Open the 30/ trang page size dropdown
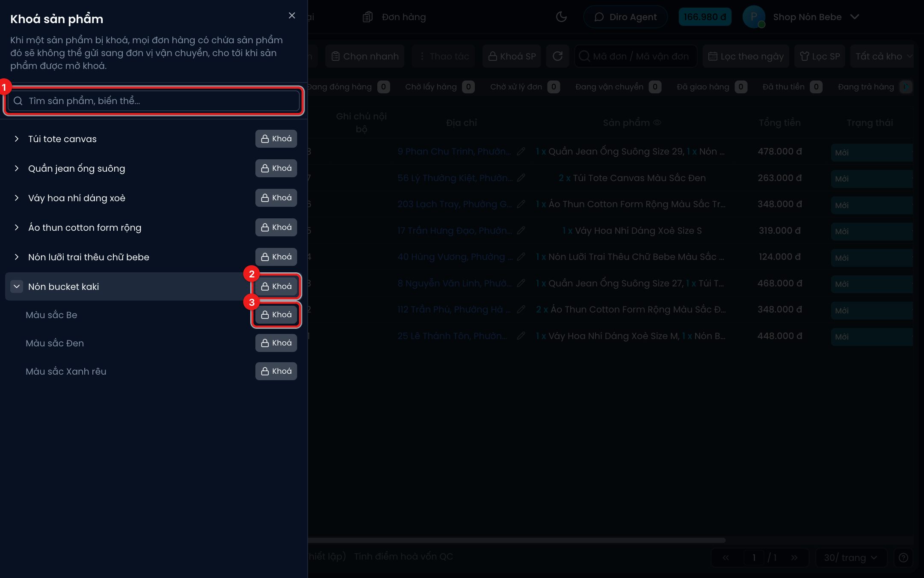Image resolution: width=924 pixels, height=578 pixels. pyautogui.click(x=851, y=557)
